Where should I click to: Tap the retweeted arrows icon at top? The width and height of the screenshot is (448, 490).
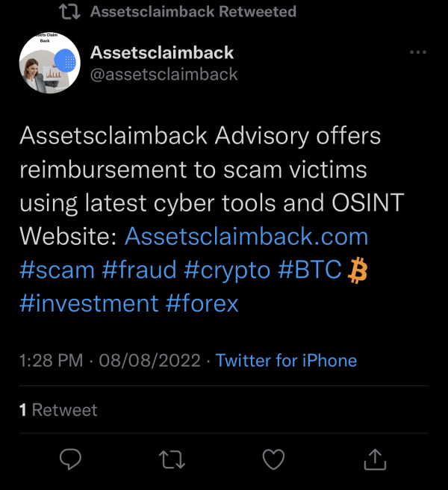(x=70, y=12)
